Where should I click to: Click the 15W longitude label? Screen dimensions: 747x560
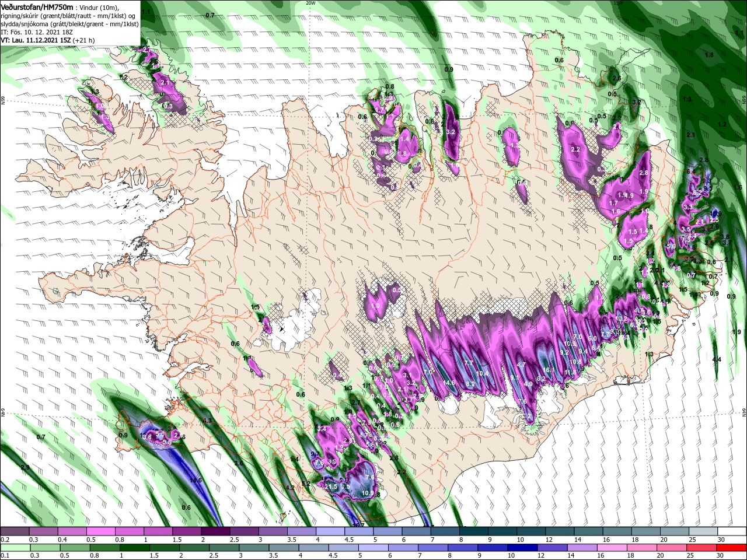pyautogui.click(x=618, y=3)
